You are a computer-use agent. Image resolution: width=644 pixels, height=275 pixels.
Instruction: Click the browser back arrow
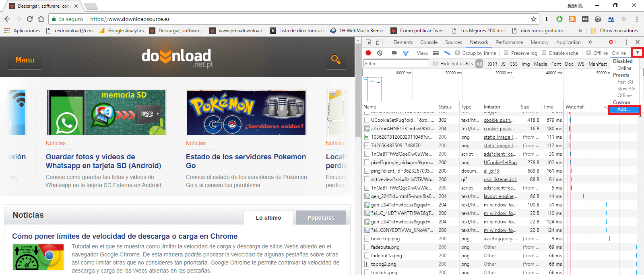[7, 19]
